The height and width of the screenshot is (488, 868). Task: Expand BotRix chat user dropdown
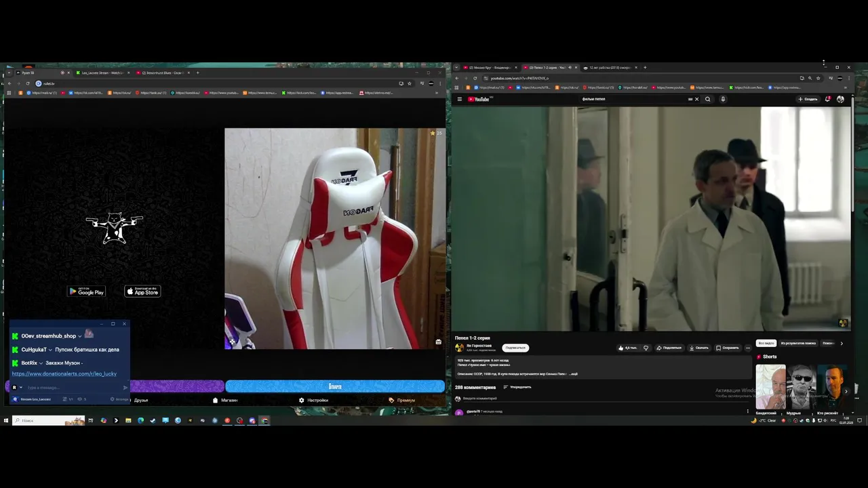pos(41,363)
